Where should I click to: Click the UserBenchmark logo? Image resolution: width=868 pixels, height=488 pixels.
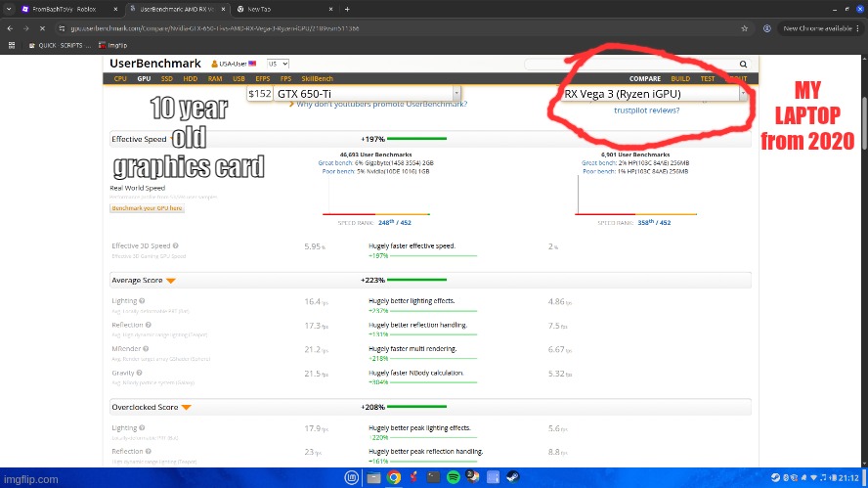pos(155,64)
